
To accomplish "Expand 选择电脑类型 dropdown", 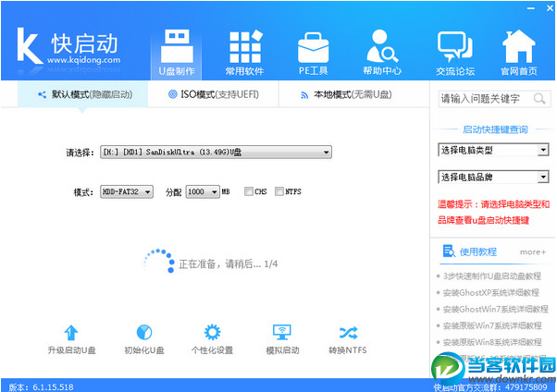I will click(494, 150).
